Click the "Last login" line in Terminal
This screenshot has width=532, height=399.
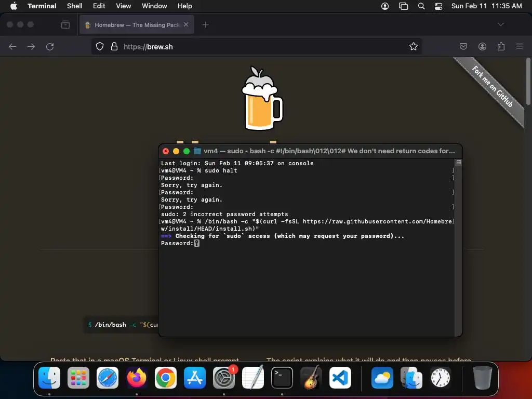tap(237, 163)
